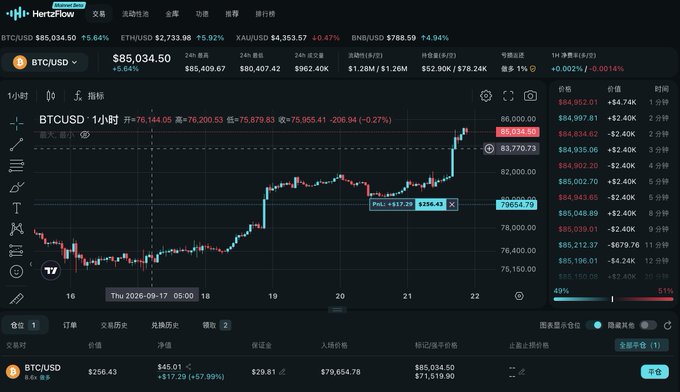Select BNB/USD in the ticker bar
This screenshot has width=680, height=392.
click(400, 38)
